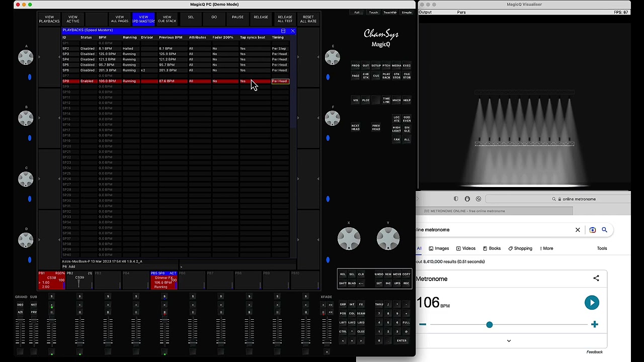
Task: Open View Playbacks soft button
Action: tap(49, 19)
